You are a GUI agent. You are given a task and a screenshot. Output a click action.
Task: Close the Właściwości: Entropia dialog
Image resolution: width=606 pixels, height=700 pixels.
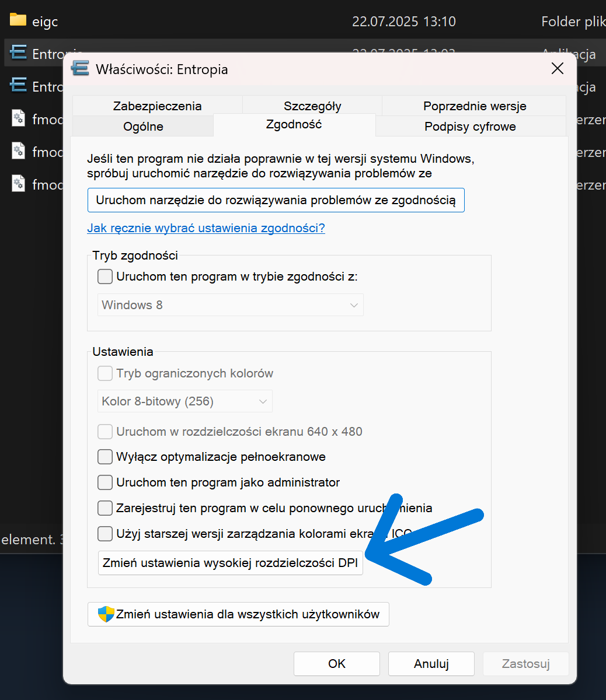(x=558, y=69)
